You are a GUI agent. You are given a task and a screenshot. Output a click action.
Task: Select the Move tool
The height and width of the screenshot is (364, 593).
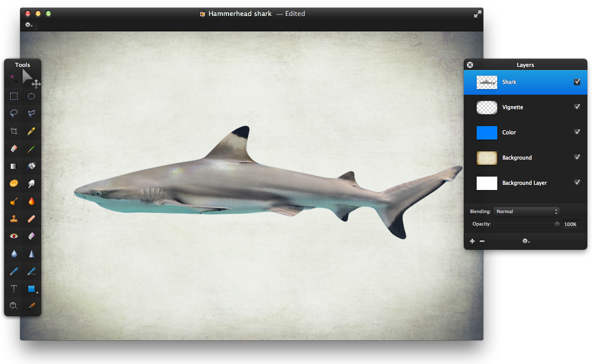tap(31, 79)
